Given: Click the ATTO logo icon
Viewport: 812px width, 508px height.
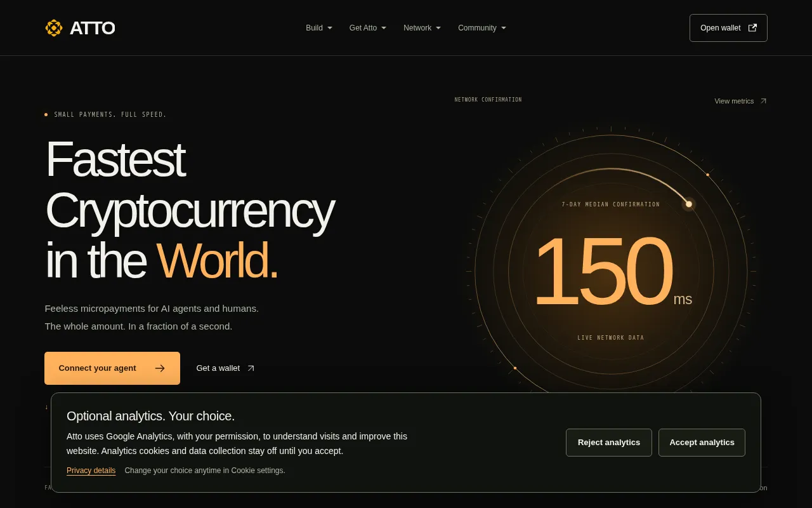Looking at the screenshot, I should point(54,28).
